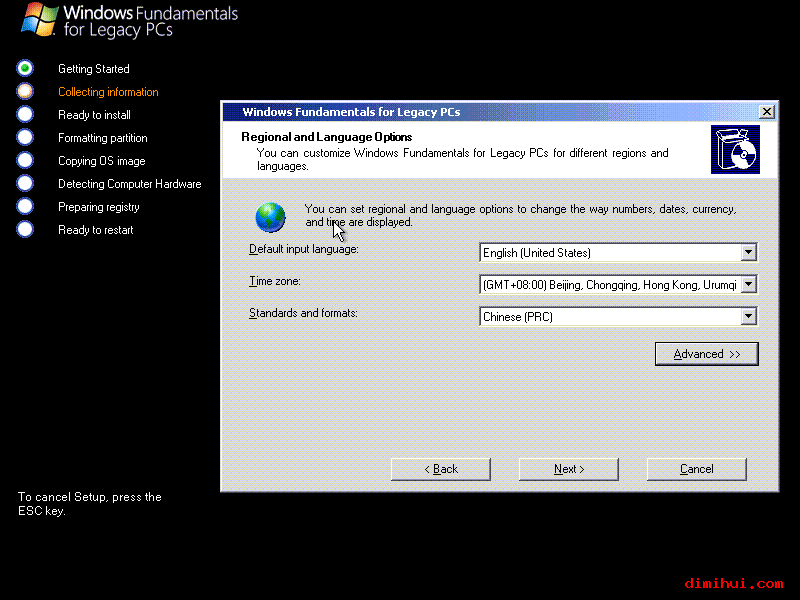Close the Windows Fundamentals dialog window
The image size is (800, 600).
coord(767,112)
